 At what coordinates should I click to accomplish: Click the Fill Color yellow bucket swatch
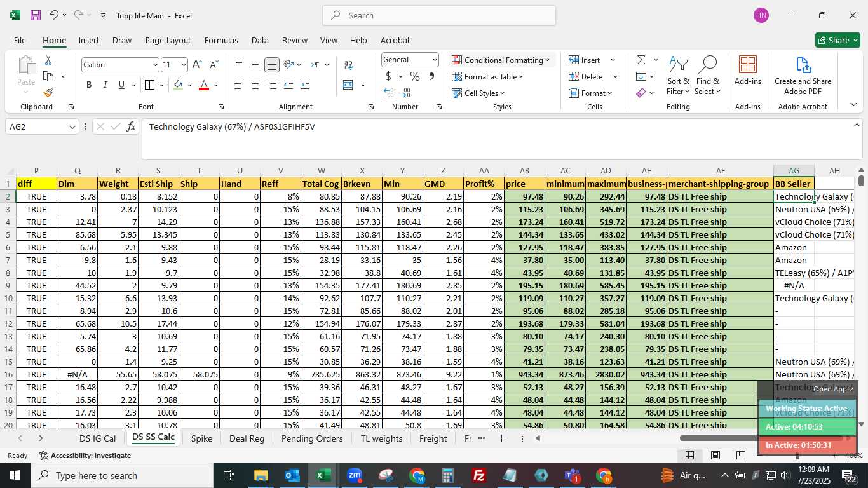click(x=179, y=85)
